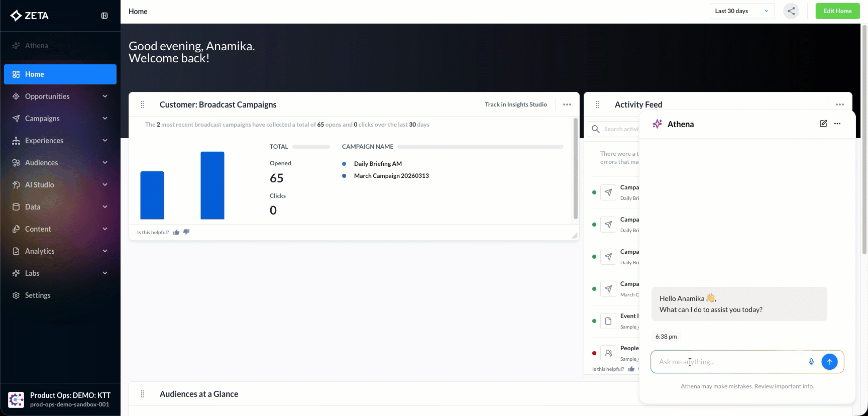Image resolution: width=868 pixels, height=416 pixels.
Task: Collapse the sidebar using the panel icon
Action: 104,16
